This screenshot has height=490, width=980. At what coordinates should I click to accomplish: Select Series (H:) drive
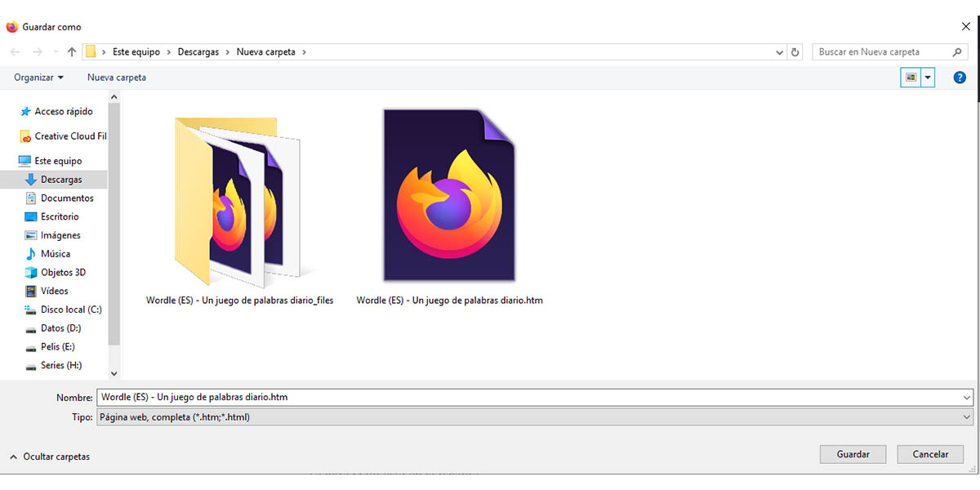click(63, 366)
